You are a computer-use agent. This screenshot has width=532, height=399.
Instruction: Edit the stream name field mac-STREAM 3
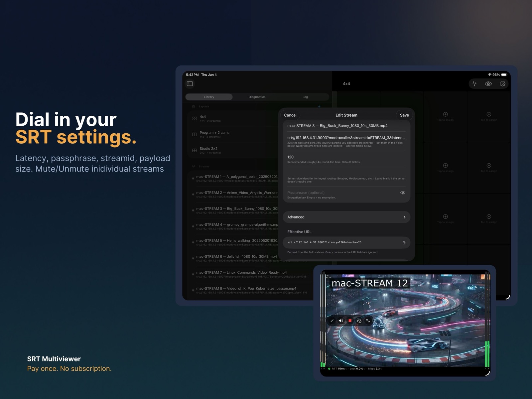tap(346, 126)
